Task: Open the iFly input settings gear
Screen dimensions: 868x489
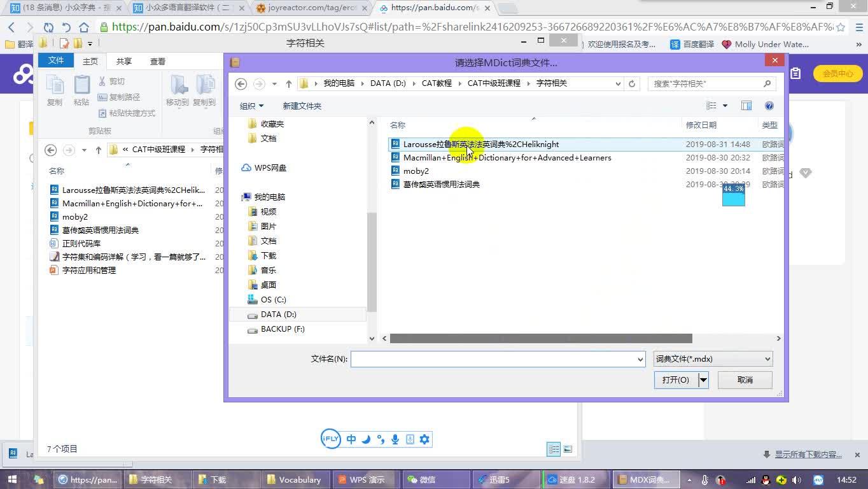Action: 424,439
